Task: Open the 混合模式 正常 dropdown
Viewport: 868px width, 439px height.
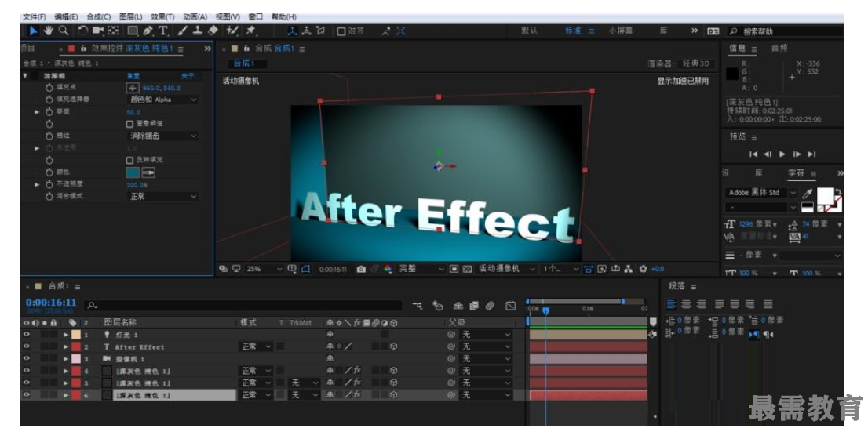Action: pyautogui.click(x=162, y=197)
